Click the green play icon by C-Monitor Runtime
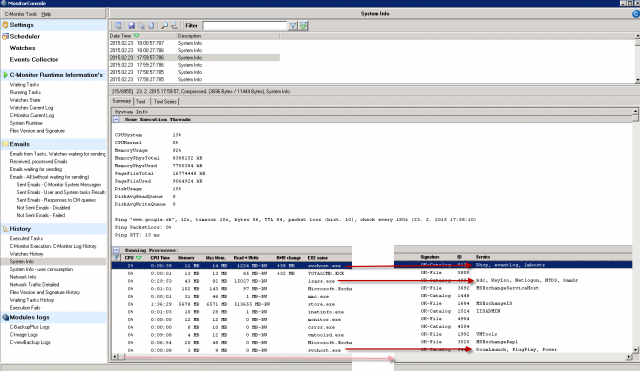640x371 pixels. click(x=5, y=75)
